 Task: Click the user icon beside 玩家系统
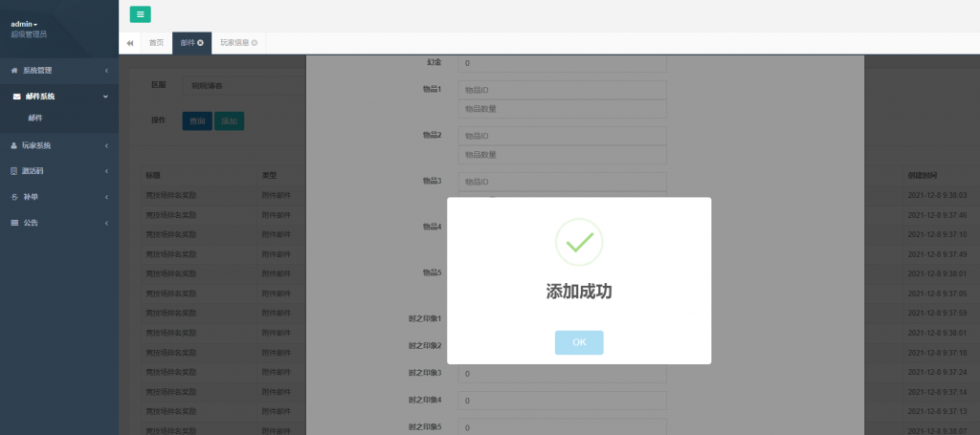point(14,145)
